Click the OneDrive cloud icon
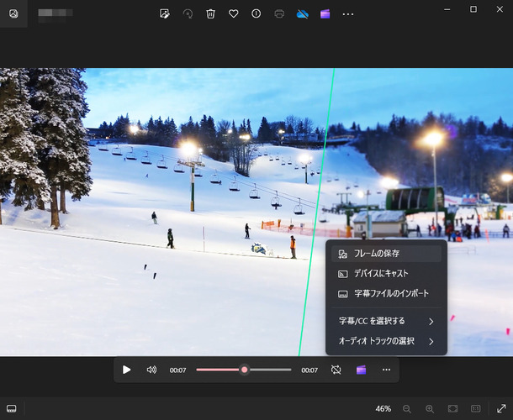513x420 pixels. 302,14
